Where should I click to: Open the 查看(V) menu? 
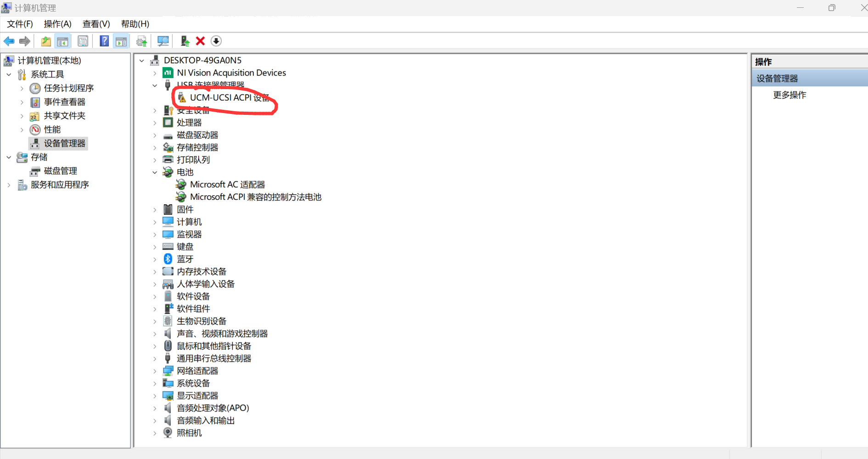point(96,24)
